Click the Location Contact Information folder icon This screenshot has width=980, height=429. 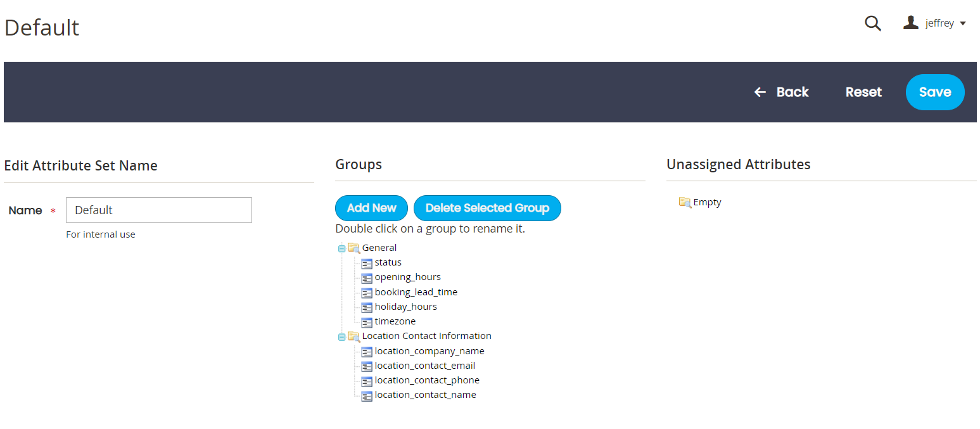(x=353, y=336)
